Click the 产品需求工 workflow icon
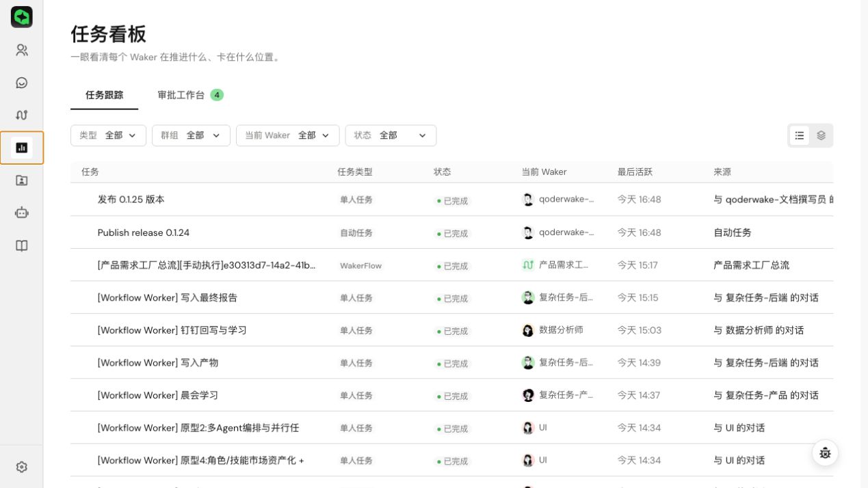The image size is (868, 488). coord(528,265)
